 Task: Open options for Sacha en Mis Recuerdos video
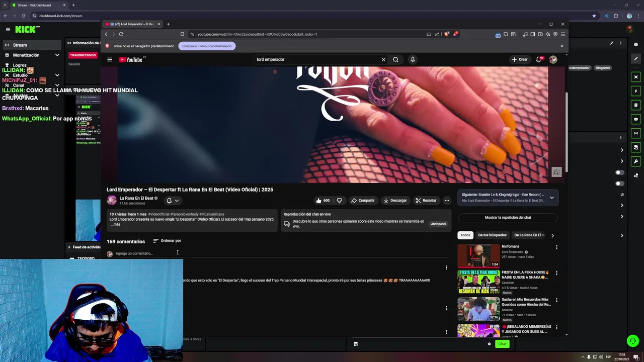[x=556, y=300]
